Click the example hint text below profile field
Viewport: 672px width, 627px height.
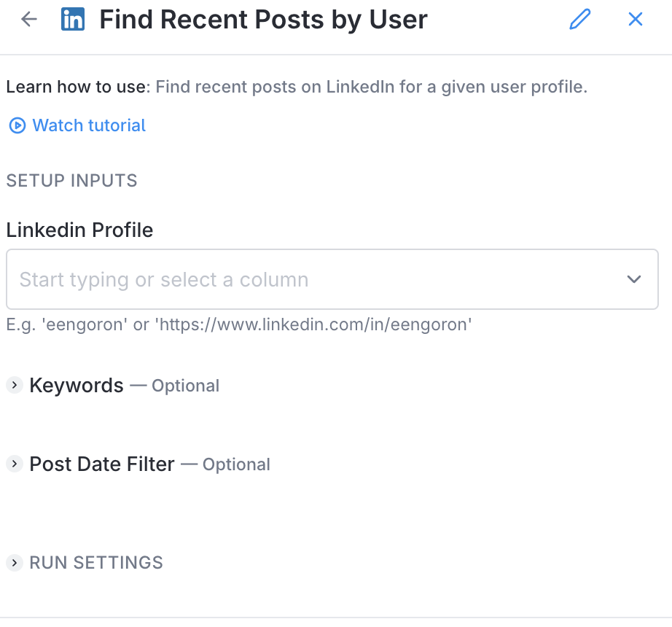[239, 324]
